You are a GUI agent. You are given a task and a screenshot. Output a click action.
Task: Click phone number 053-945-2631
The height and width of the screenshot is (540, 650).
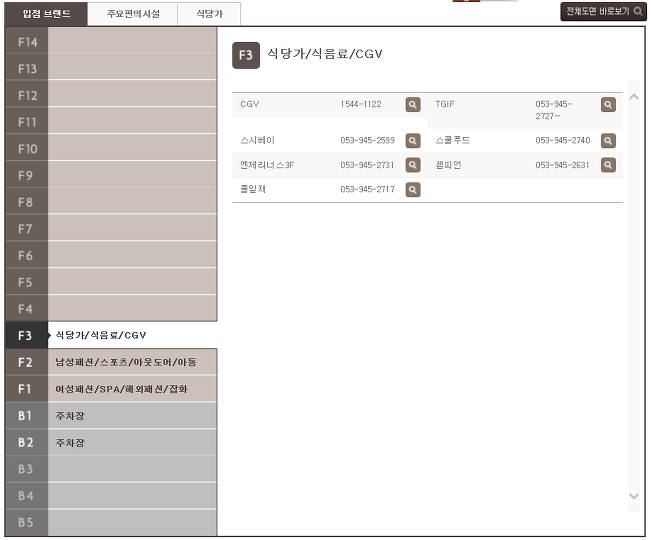pos(562,165)
